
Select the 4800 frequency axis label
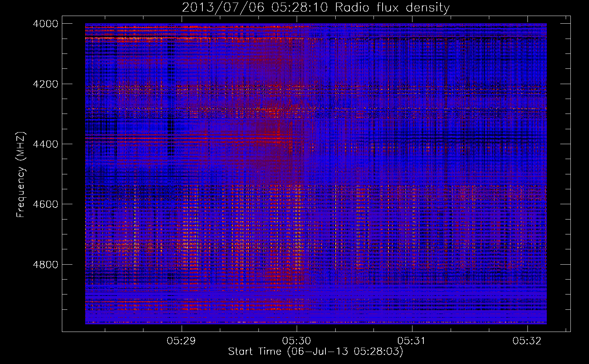(46, 264)
